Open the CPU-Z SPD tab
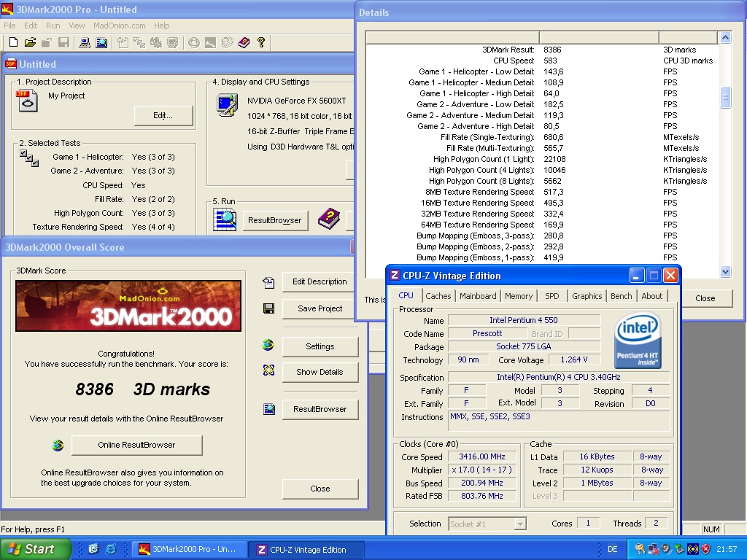 (x=551, y=296)
